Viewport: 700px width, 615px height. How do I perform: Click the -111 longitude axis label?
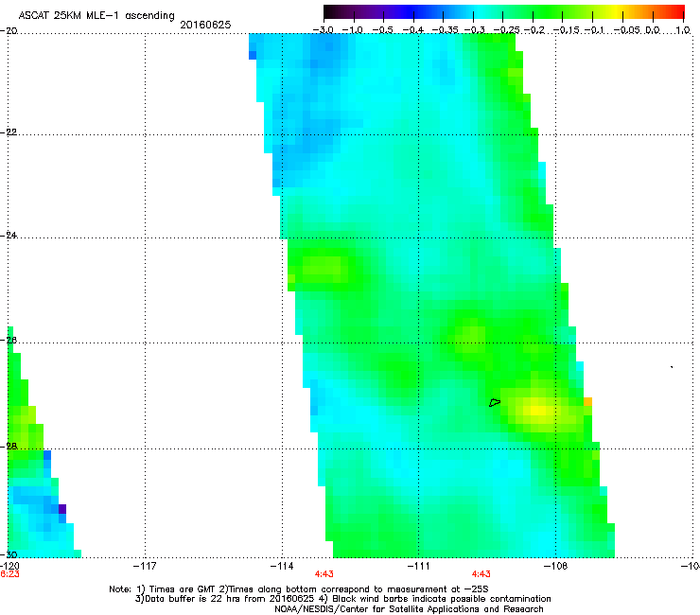(x=418, y=566)
